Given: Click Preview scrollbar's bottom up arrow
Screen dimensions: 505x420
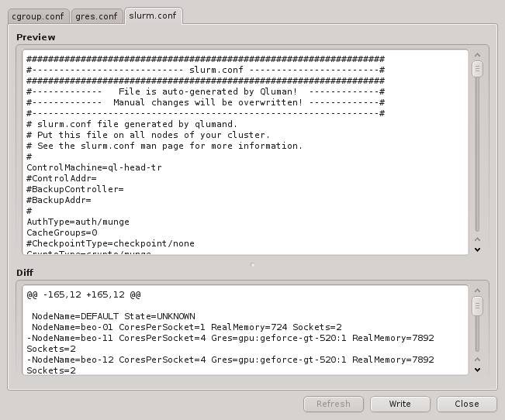Looking at the screenshot, I should pyautogui.click(x=478, y=240).
